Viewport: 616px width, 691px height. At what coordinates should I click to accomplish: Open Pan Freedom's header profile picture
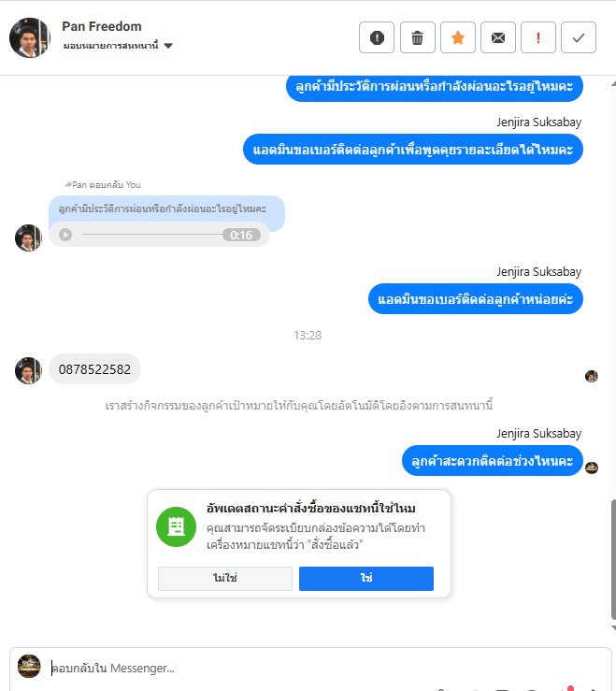(30, 37)
